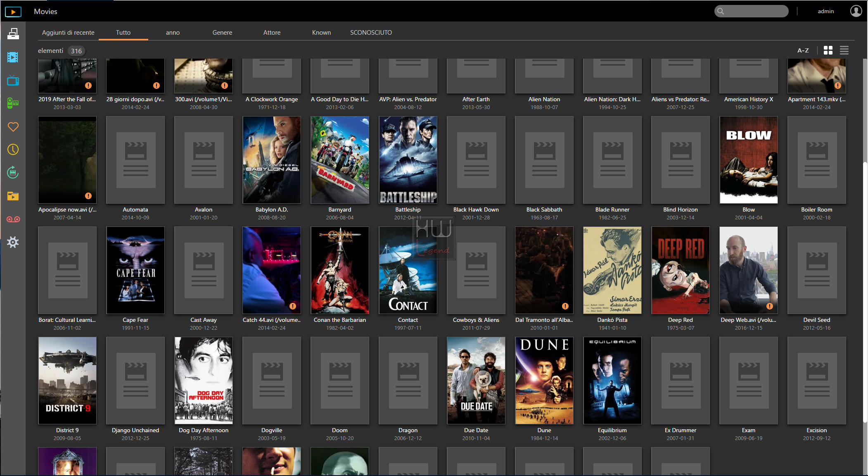Image resolution: width=868 pixels, height=476 pixels.
Task: Click the Boiler Room title text
Action: coord(817,209)
